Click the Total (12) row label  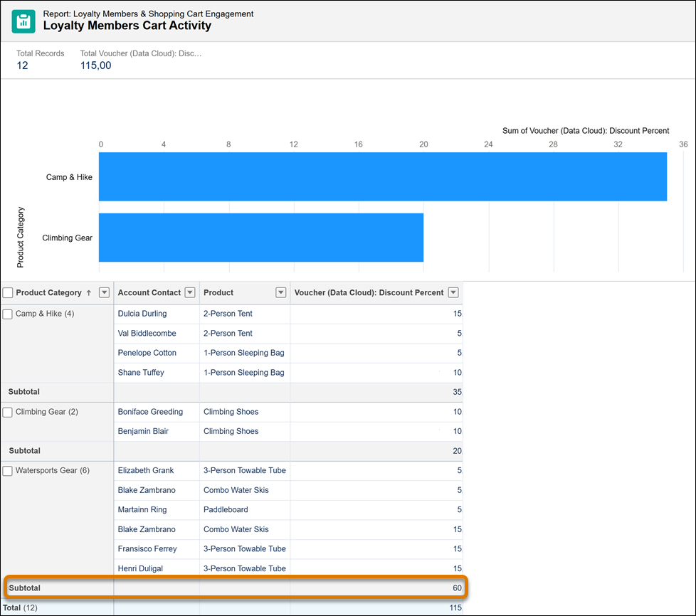[x=20, y=608]
